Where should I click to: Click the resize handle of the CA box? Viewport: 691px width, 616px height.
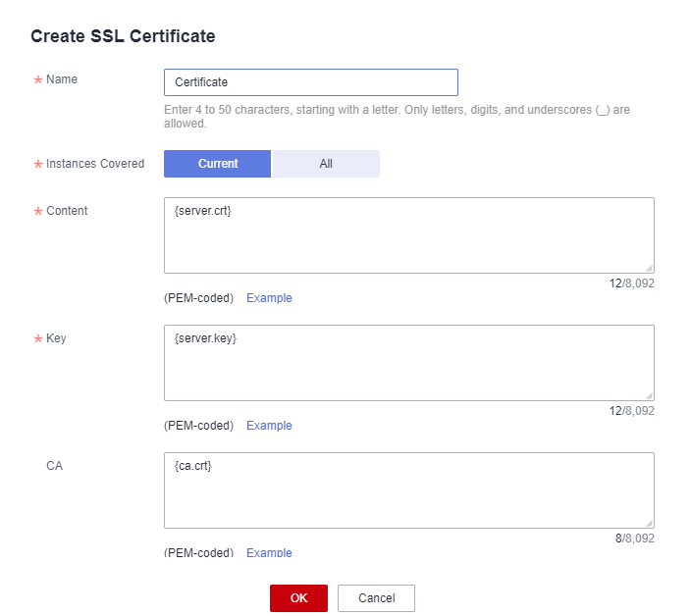[x=649, y=523]
